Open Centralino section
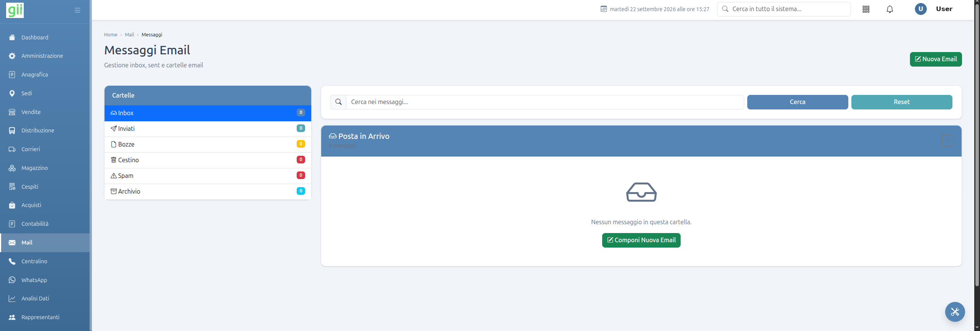The height and width of the screenshot is (331, 980). pyautogui.click(x=45, y=261)
